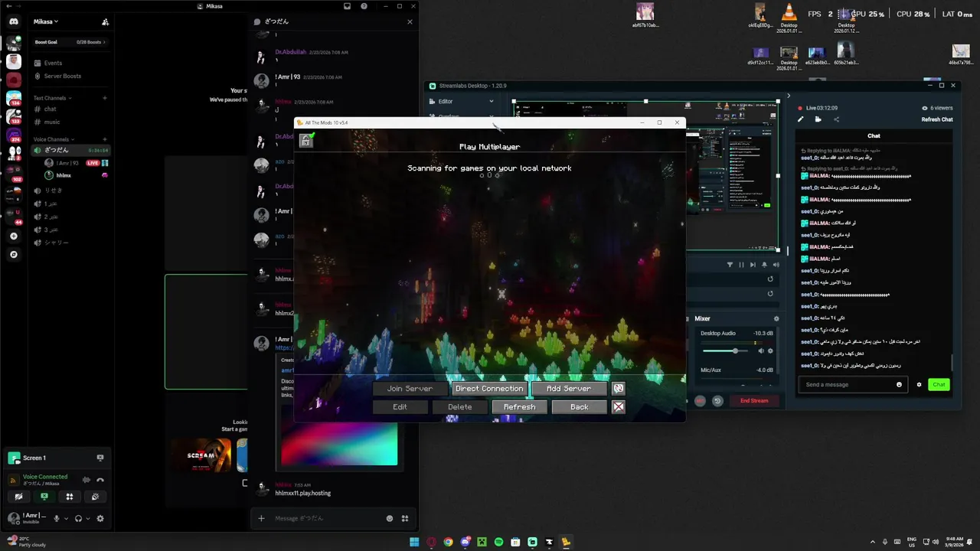Toggle Discord screen share green button
This screenshot has width=980, height=551.
click(x=44, y=497)
